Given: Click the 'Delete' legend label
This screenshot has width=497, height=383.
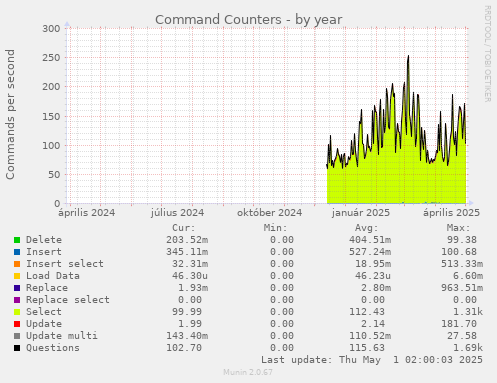Looking at the screenshot, I should point(44,240).
